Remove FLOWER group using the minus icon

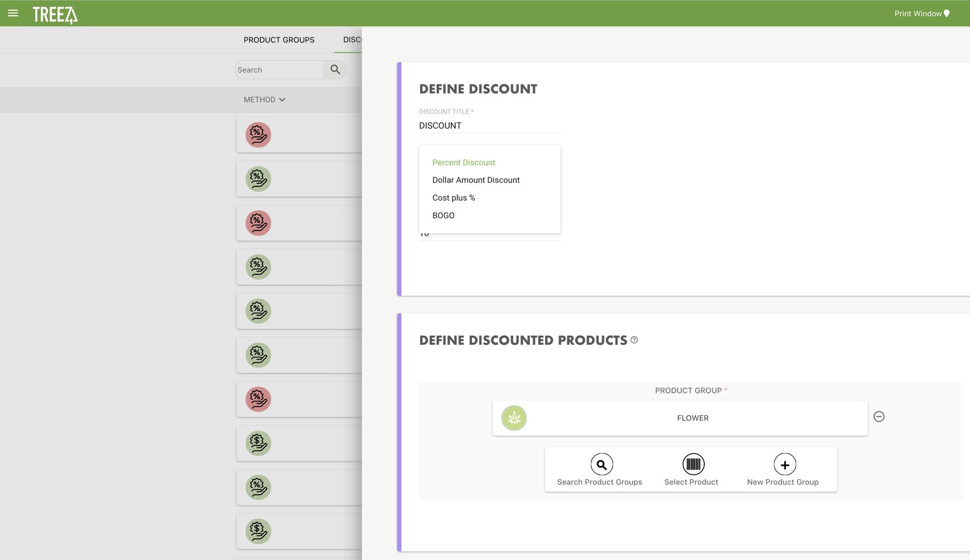tap(879, 416)
